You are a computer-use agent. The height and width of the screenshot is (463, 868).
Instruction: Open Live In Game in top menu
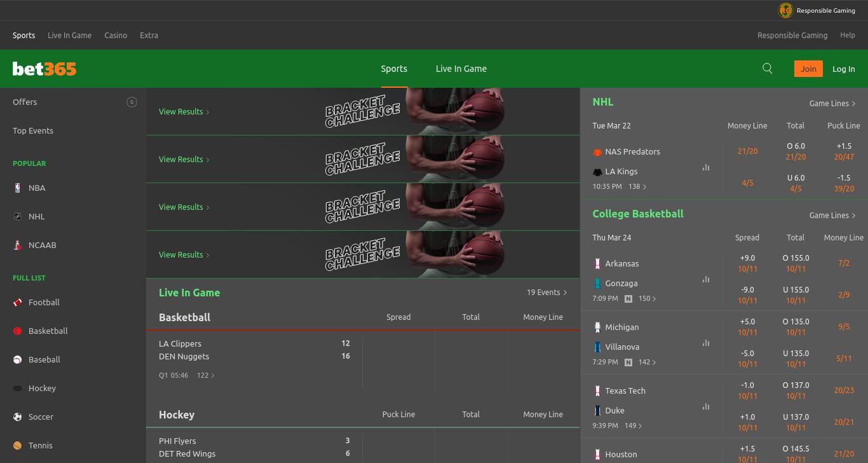pos(69,35)
